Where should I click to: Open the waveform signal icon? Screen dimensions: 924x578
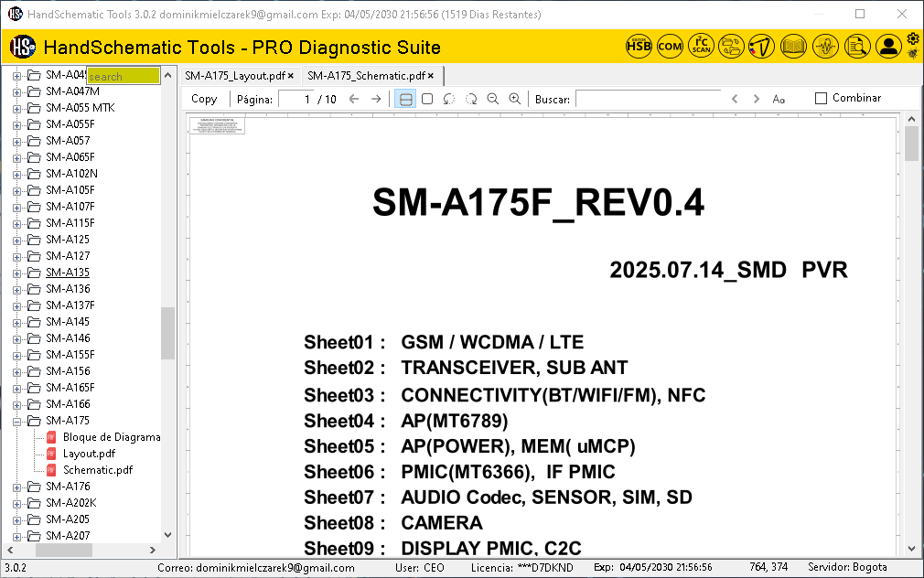(x=825, y=46)
